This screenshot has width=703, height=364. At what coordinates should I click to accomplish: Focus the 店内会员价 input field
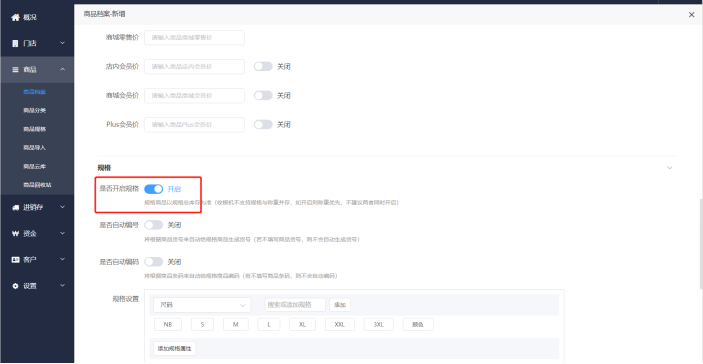[x=194, y=66]
